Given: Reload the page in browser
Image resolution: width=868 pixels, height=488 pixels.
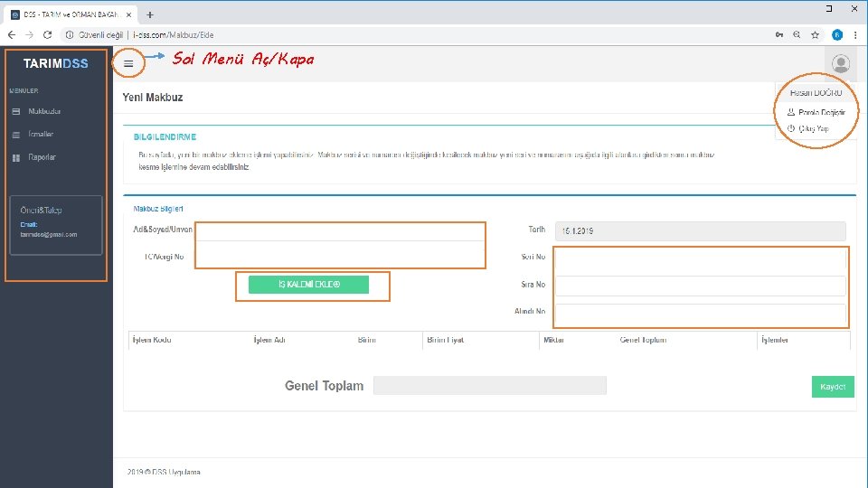Looking at the screenshot, I should point(48,35).
